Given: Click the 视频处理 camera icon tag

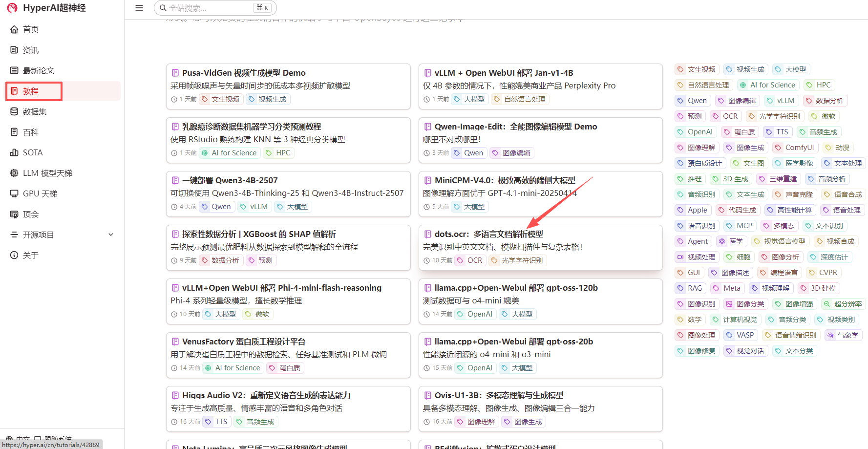Looking at the screenshot, I should coord(680,257).
